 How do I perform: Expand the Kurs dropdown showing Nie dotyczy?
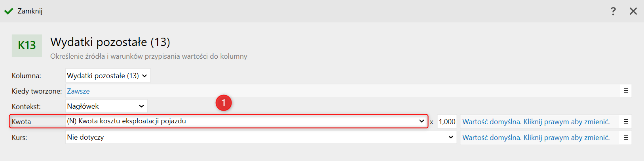point(261,137)
